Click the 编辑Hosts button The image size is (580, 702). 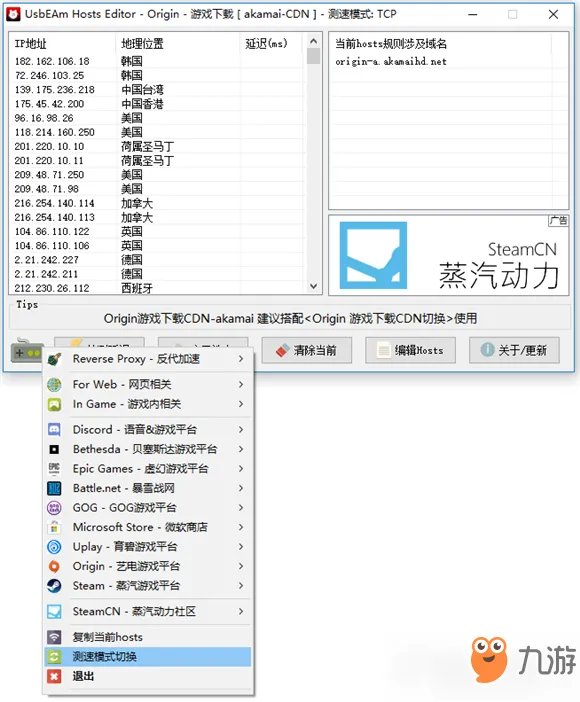pos(411,350)
